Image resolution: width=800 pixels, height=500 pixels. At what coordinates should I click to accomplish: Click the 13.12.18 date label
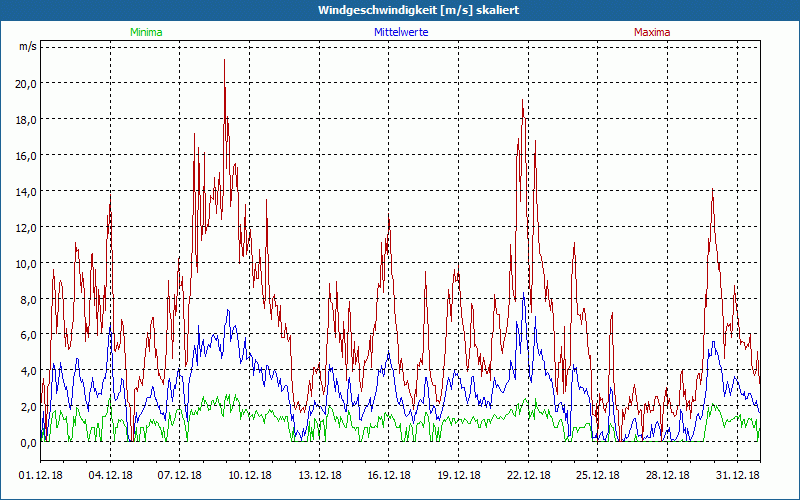coord(319,475)
